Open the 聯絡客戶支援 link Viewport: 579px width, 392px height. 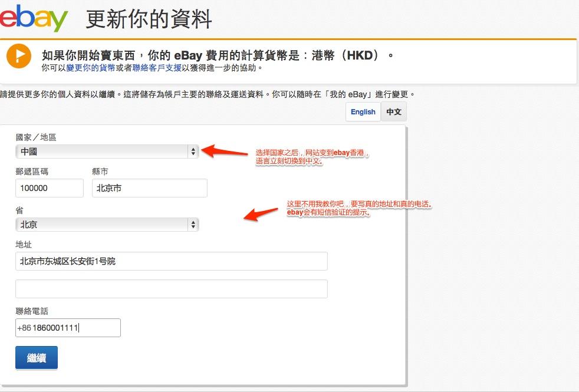click(157, 68)
